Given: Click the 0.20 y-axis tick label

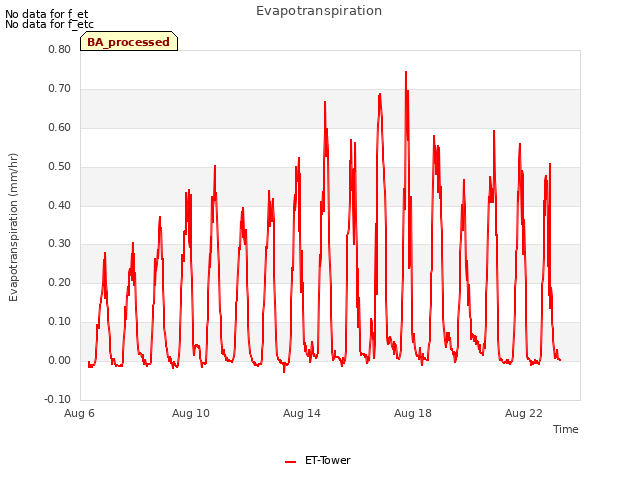Looking at the screenshot, I should 59,282.
